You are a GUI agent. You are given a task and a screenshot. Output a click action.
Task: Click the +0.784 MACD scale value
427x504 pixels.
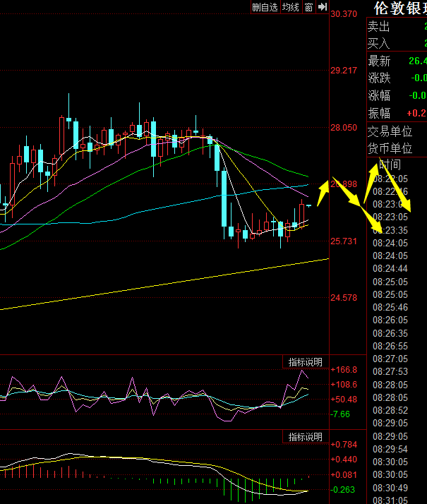click(344, 445)
